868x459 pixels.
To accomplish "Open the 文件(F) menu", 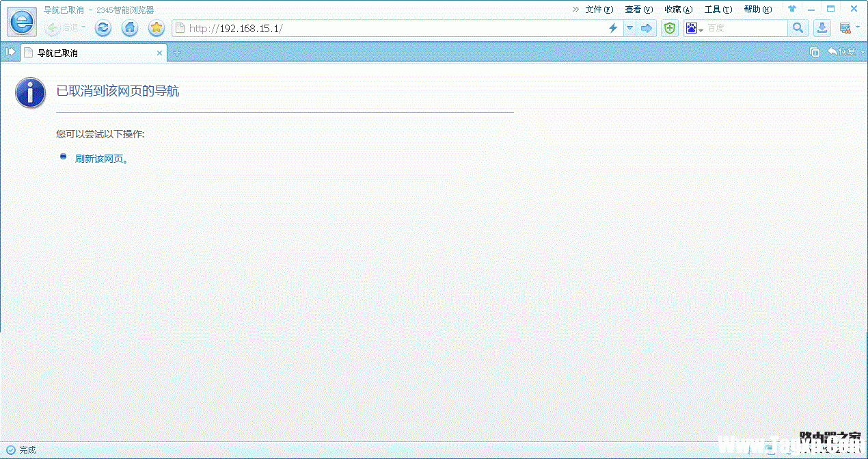I will 599,10.
